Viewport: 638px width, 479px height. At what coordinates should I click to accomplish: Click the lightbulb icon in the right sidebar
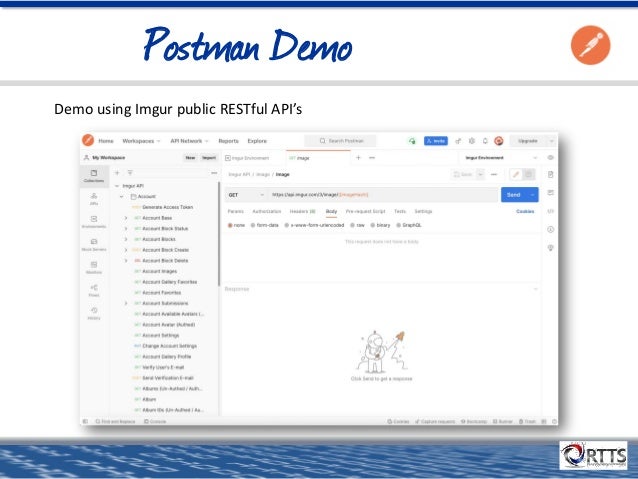click(551, 248)
